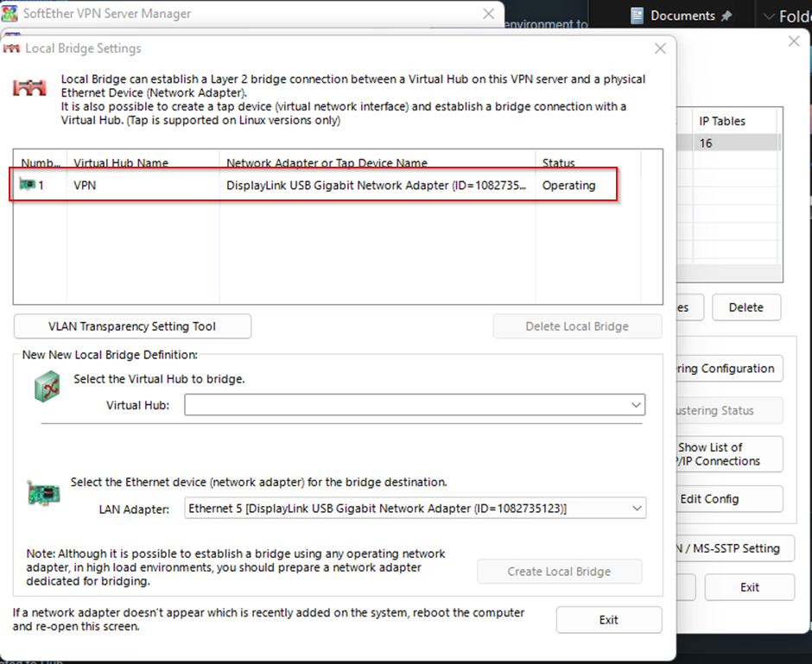Click the Create Local Bridge button

(x=559, y=572)
